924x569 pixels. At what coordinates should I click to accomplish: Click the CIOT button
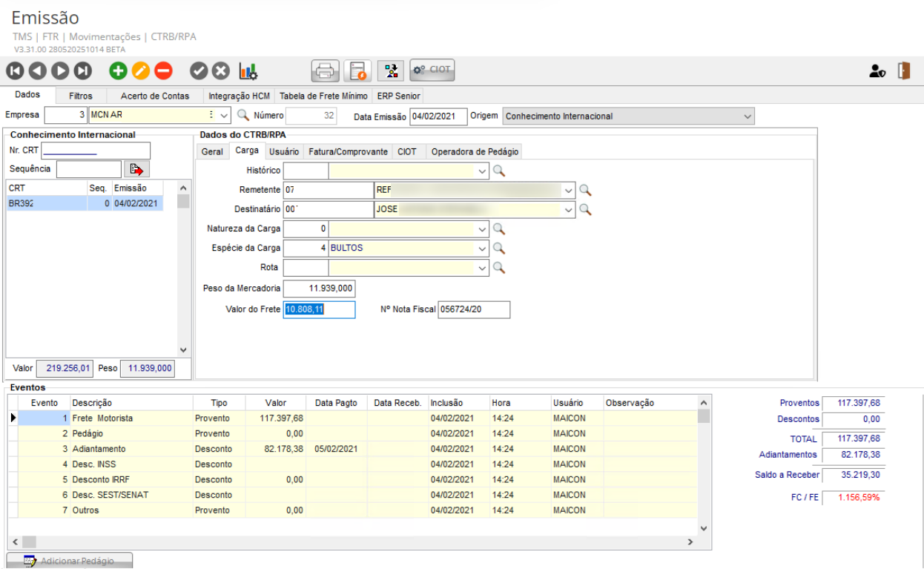click(x=432, y=70)
